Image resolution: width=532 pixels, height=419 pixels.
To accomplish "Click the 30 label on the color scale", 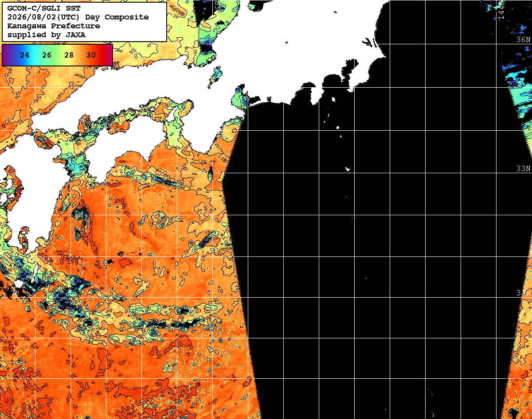I will pyautogui.click(x=91, y=55).
